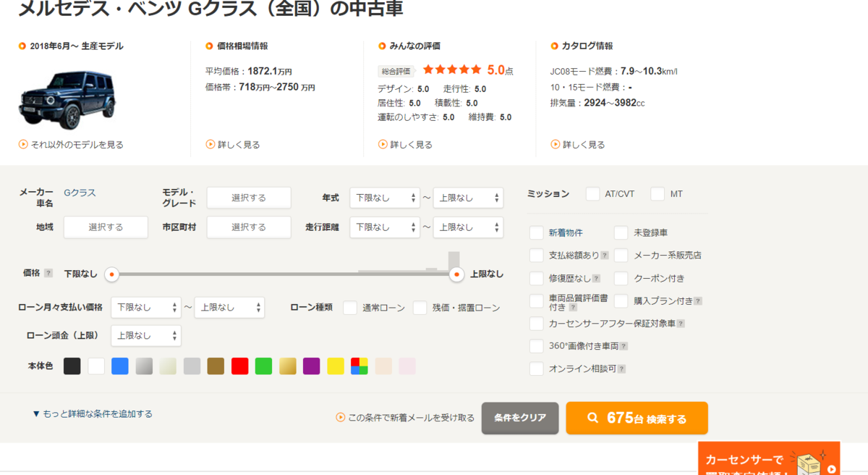Select the multicolor body color swatch

click(359, 366)
